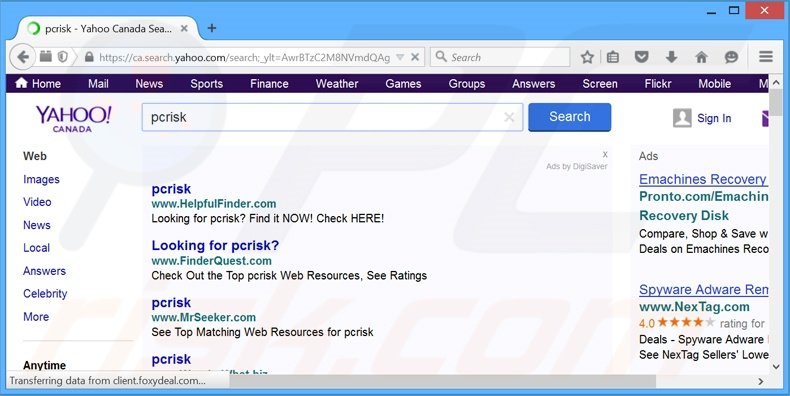Open the pcrisk result from MrSeeker.com

click(x=171, y=303)
